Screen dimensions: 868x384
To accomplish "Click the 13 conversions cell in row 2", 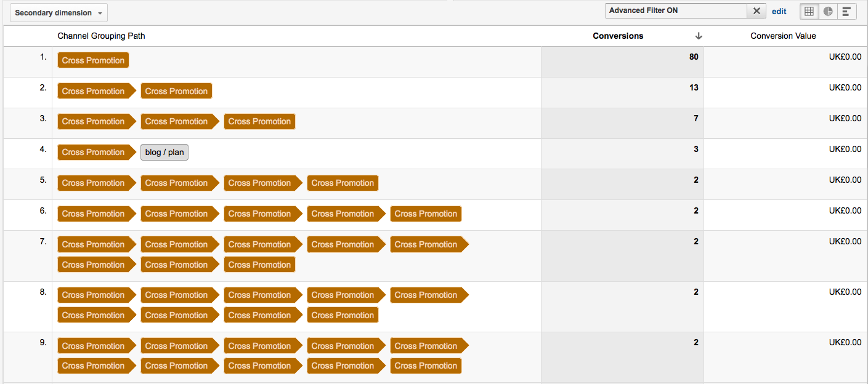I will point(622,92).
